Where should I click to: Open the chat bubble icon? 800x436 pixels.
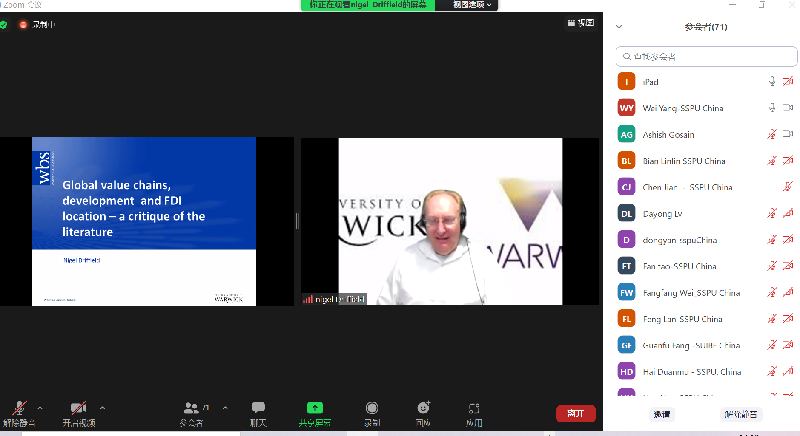[x=258, y=407]
